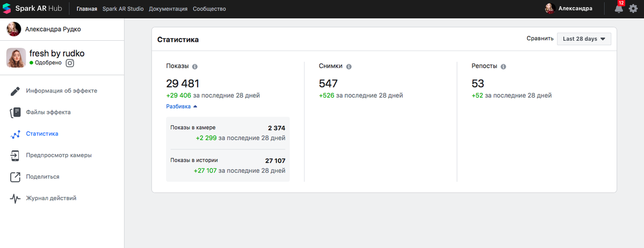The width and height of the screenshot is (644, 248).
Task: Collapse the Разбивка breakdown
Action: click(182, 106)
